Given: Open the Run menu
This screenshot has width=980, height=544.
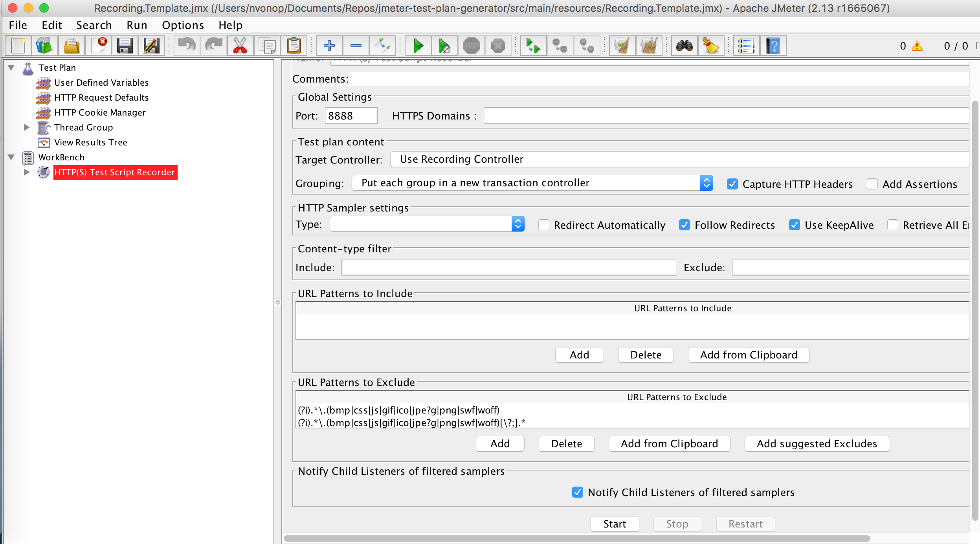Looking at the screenshot, I should coord(137,25).
